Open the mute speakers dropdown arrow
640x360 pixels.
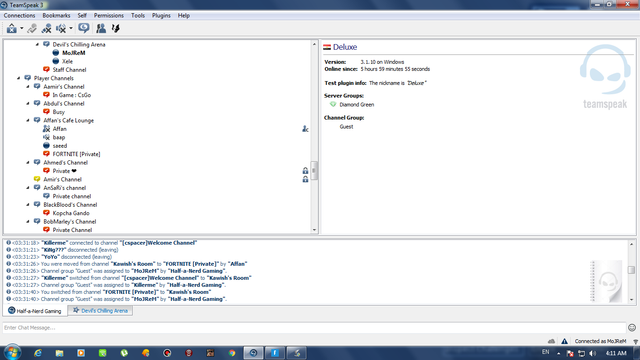71,28
